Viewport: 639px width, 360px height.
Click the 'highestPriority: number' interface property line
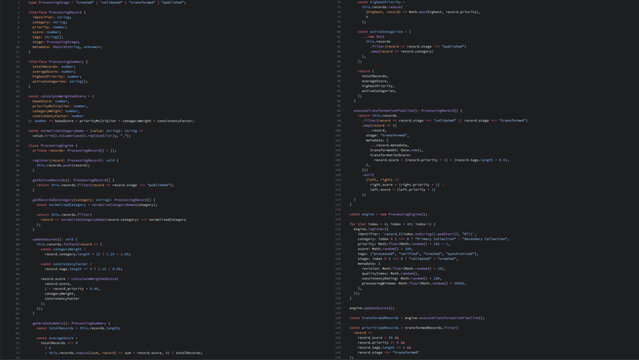tap(57, 76)
